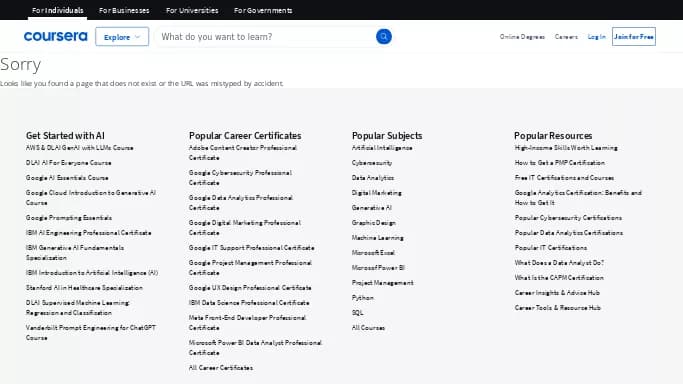Open Career Insights & Advice Hub
Viewport: 683px width, 384px height.
557,293
